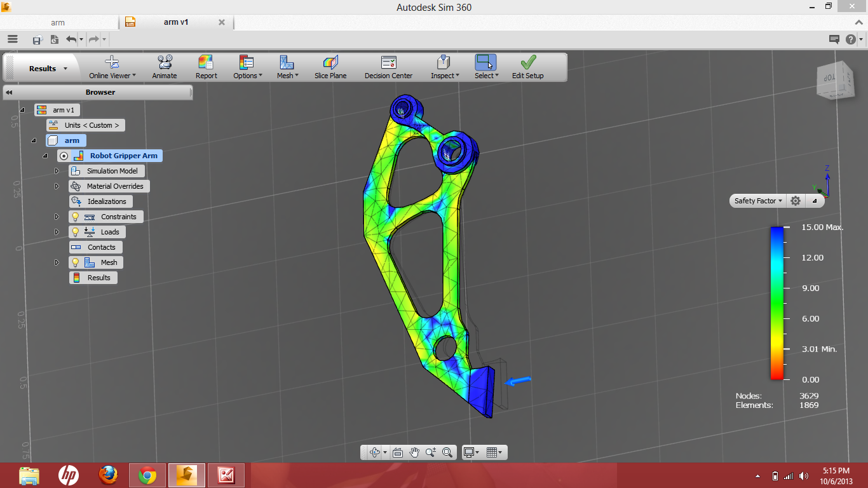
Task: Expand the Mesh browser node
Action: (57, 262)
